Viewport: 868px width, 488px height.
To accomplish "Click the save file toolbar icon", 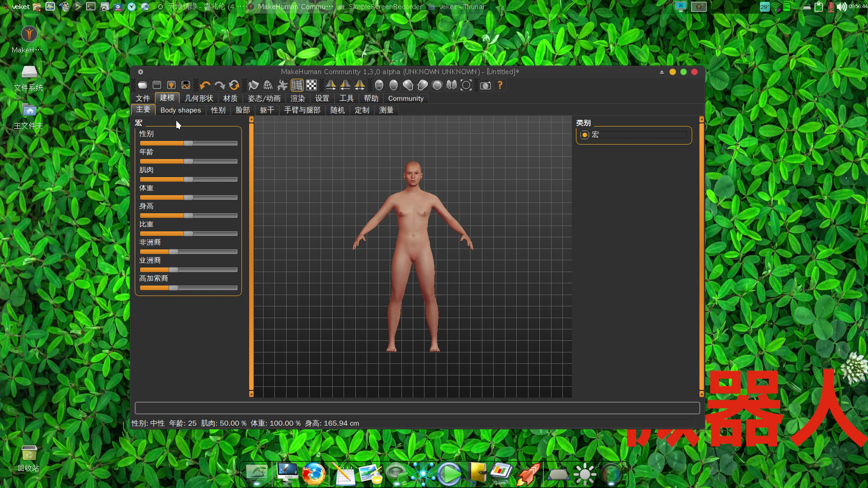I will click(x=157, y=85).
